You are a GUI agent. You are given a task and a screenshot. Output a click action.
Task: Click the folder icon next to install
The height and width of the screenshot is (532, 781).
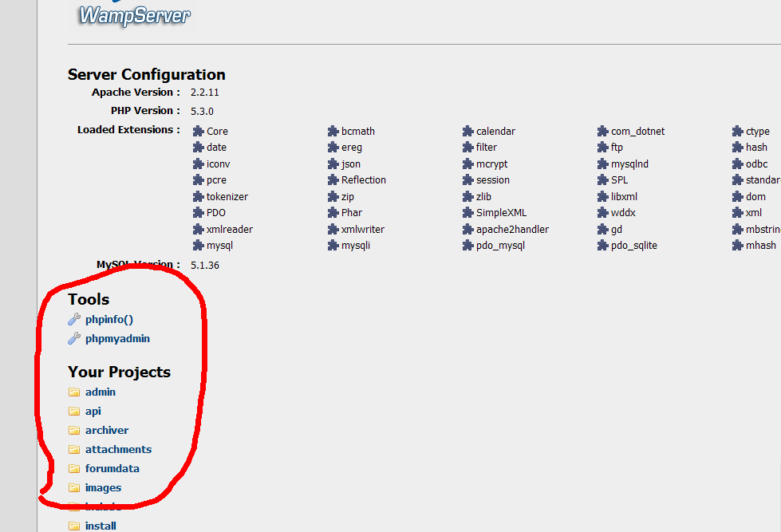pos(74,526)
